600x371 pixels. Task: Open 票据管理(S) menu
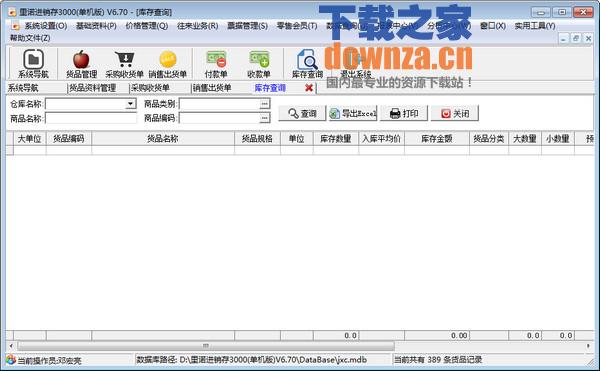tap(248, 26)
